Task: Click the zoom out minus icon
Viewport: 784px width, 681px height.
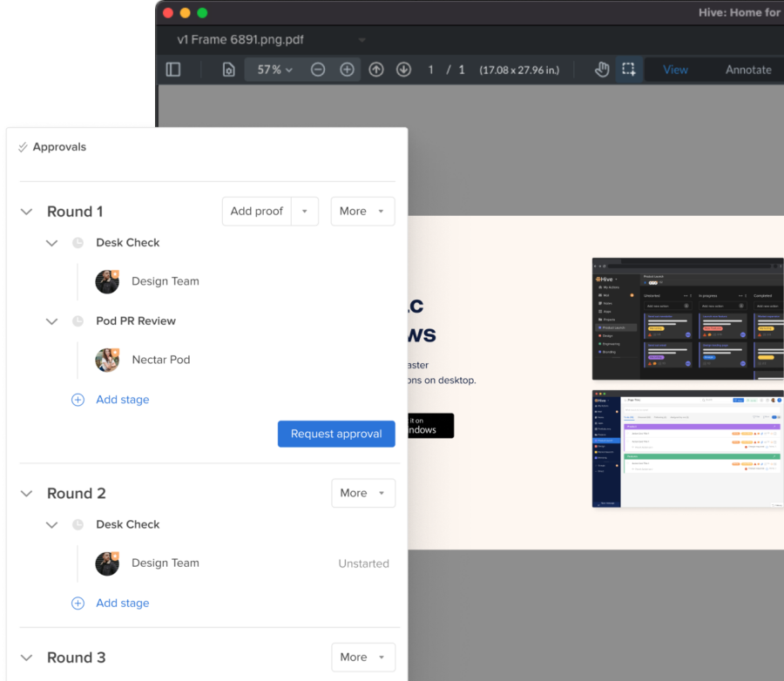Action: pyautogui.click(x=318, y=69)
